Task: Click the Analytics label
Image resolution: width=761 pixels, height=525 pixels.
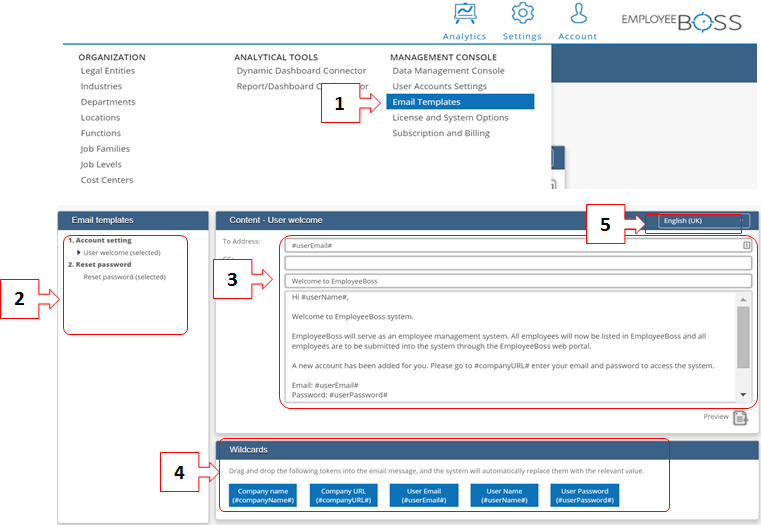Action: coord(464,36)
